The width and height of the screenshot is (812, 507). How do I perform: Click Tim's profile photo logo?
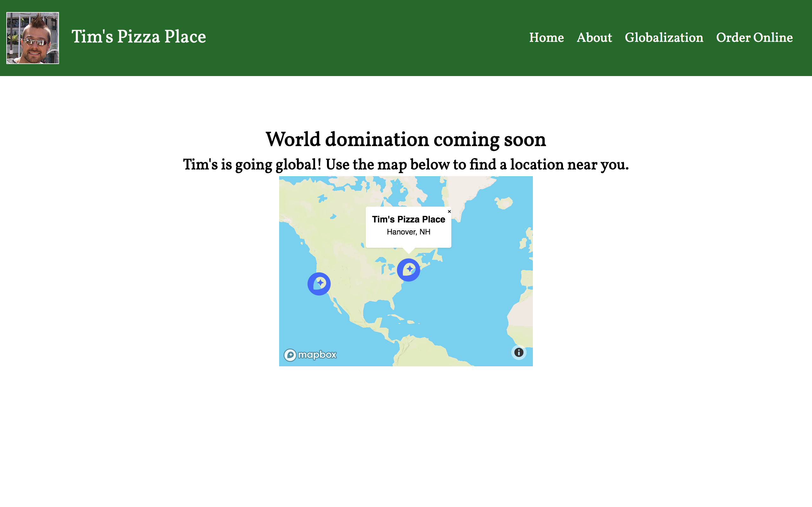click(33, 38)
